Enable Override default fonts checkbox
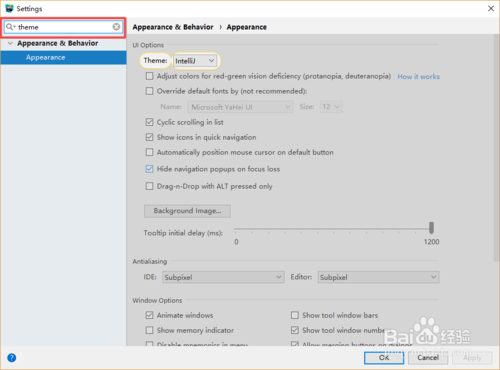Viewport: 500px width, 370px height. coord(149,91)
